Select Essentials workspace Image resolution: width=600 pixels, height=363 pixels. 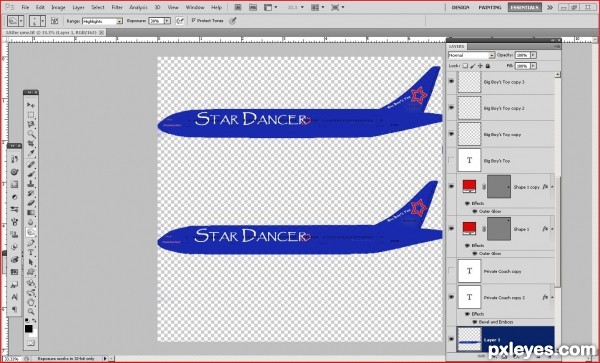(x=525, y=7)
